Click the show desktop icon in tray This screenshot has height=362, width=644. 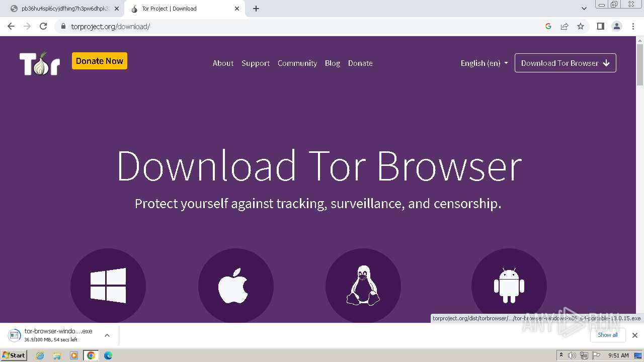pyautogui.click(x=638, y=355)
